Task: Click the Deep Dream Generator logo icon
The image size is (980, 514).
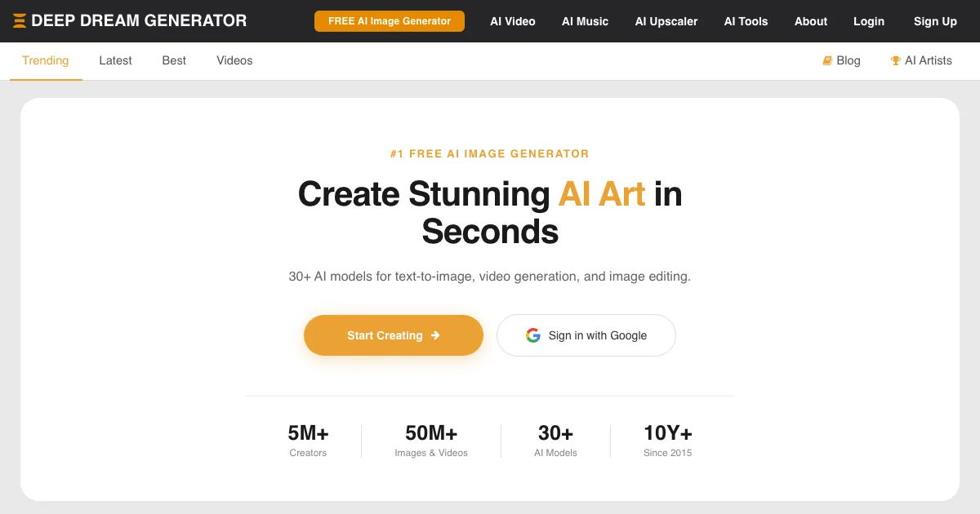Action: pyautogui.click(x=20, y=21)
